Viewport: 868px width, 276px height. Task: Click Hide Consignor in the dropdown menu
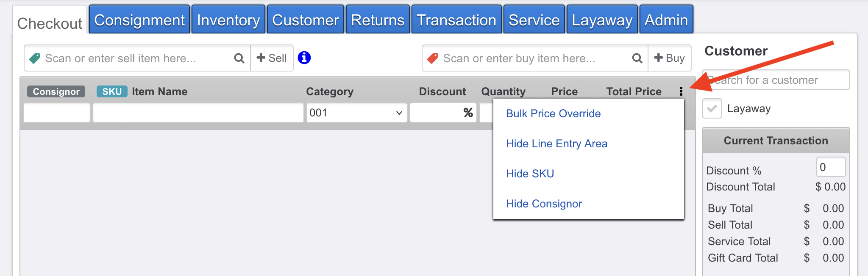pos(544,204)
